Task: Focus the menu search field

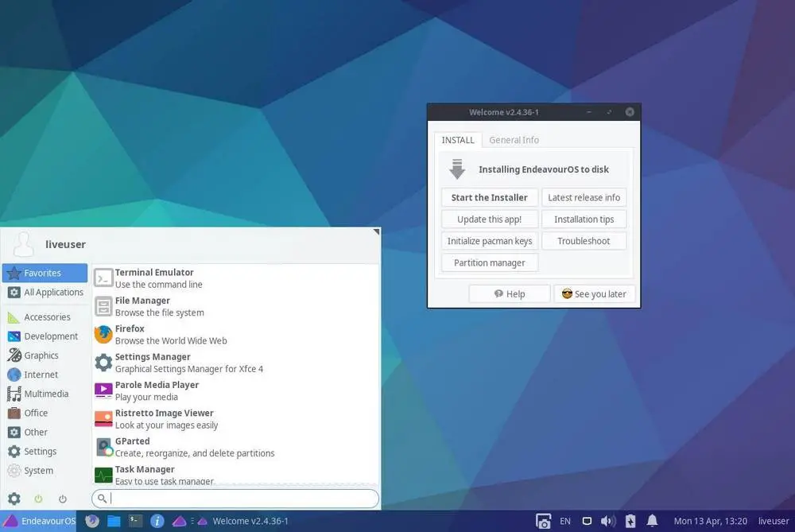Action: [235, 499]
